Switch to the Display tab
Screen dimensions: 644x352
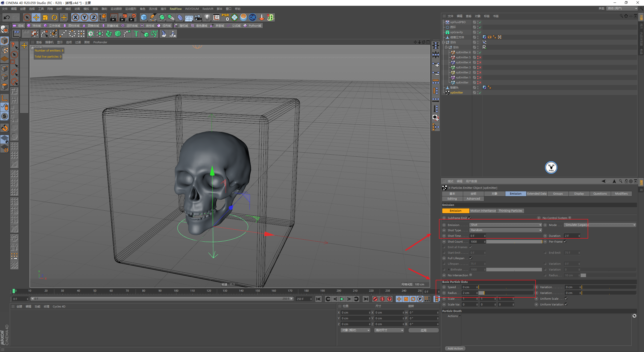pyautogui.click(x=579, y=194)
